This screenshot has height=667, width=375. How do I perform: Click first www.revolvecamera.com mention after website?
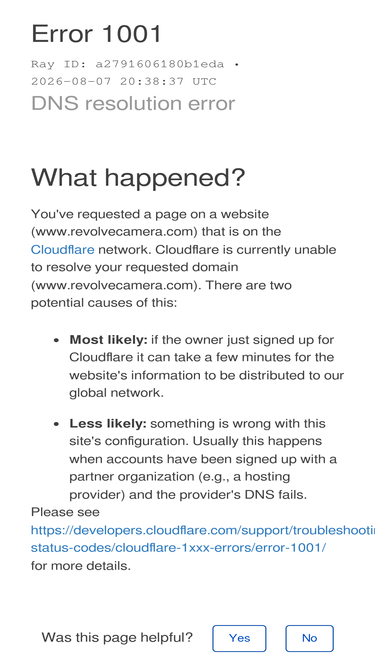(x=114, y=232)
